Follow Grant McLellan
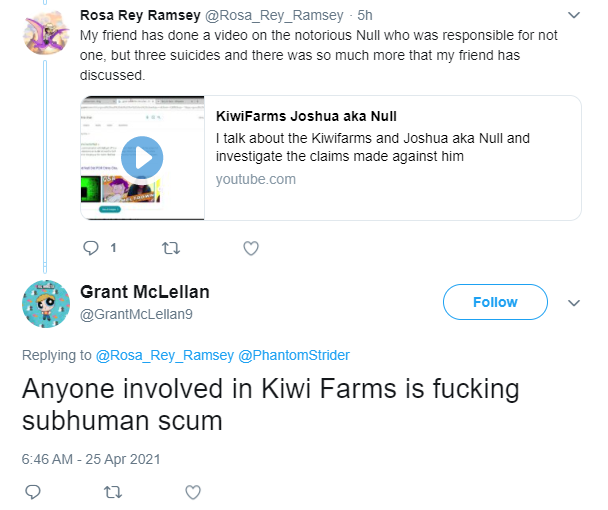This screenshot has height=510, width=608. (495, 302)
